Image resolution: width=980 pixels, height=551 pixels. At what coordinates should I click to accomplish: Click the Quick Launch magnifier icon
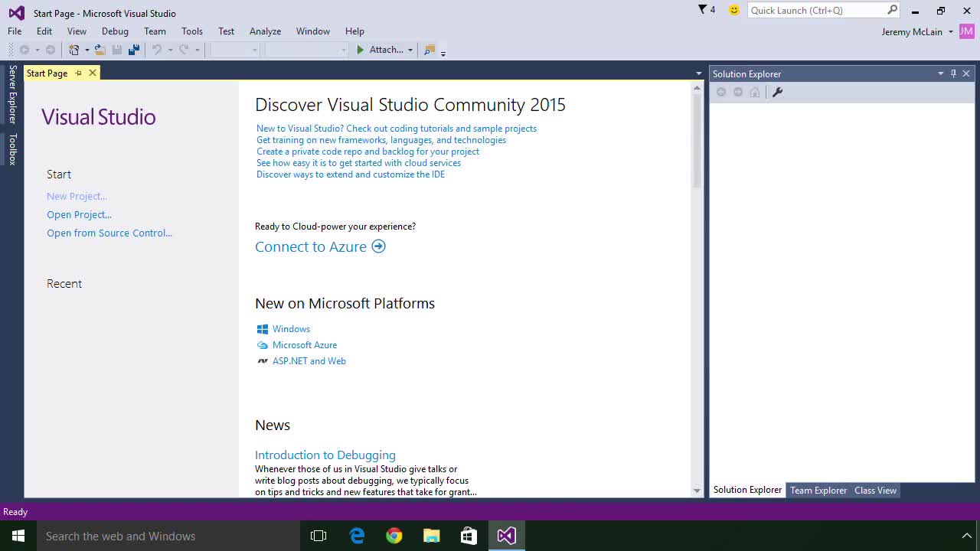pyautogui.click(x=892, y=10)
